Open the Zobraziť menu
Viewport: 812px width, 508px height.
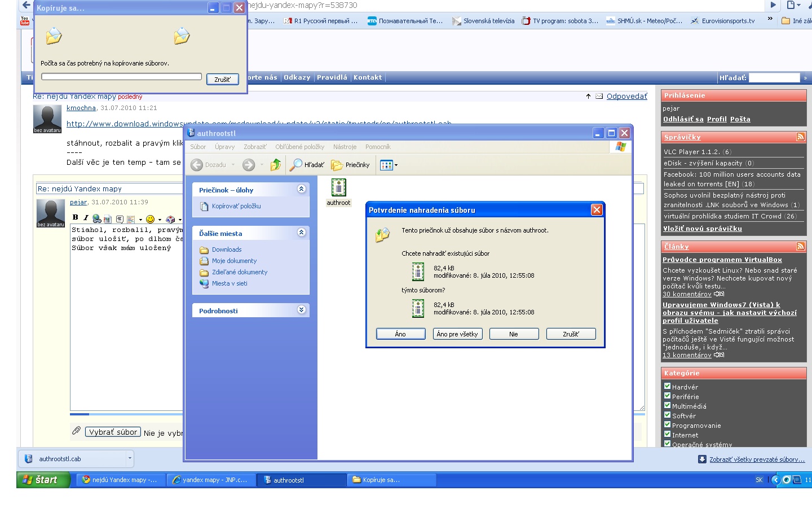[x=255, y=147]
